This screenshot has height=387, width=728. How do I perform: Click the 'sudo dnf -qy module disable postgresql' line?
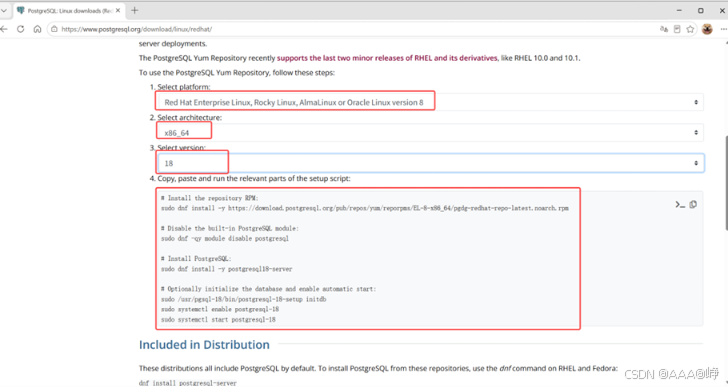[x=225, y=239]
